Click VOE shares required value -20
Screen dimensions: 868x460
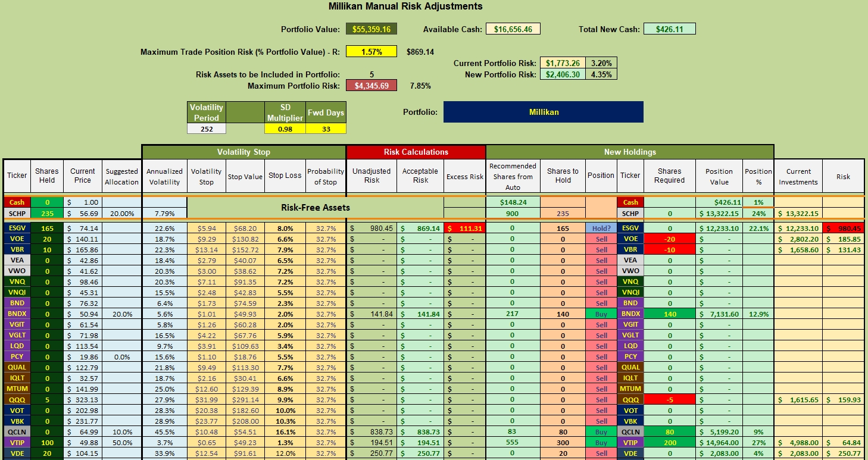click(x=670, y=239)
